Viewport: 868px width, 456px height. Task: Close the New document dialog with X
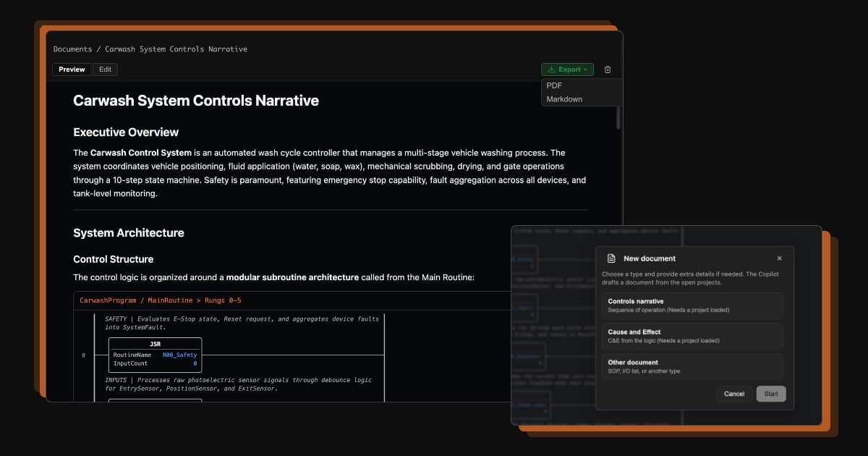pos(779,258)
